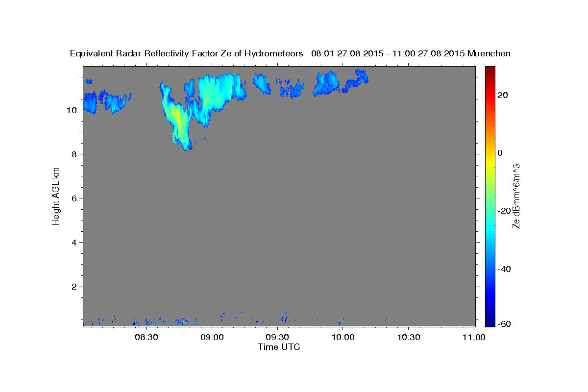
Task: Click the height tick label '10'
Action: pyautogui.click(x=73, y=110)
